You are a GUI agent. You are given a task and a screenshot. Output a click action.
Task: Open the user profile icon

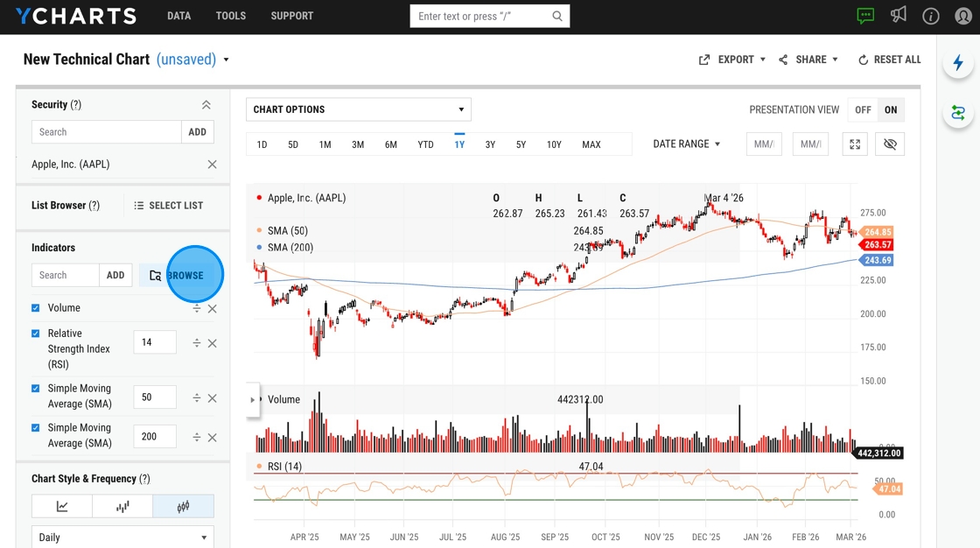(x=963, y=17)
